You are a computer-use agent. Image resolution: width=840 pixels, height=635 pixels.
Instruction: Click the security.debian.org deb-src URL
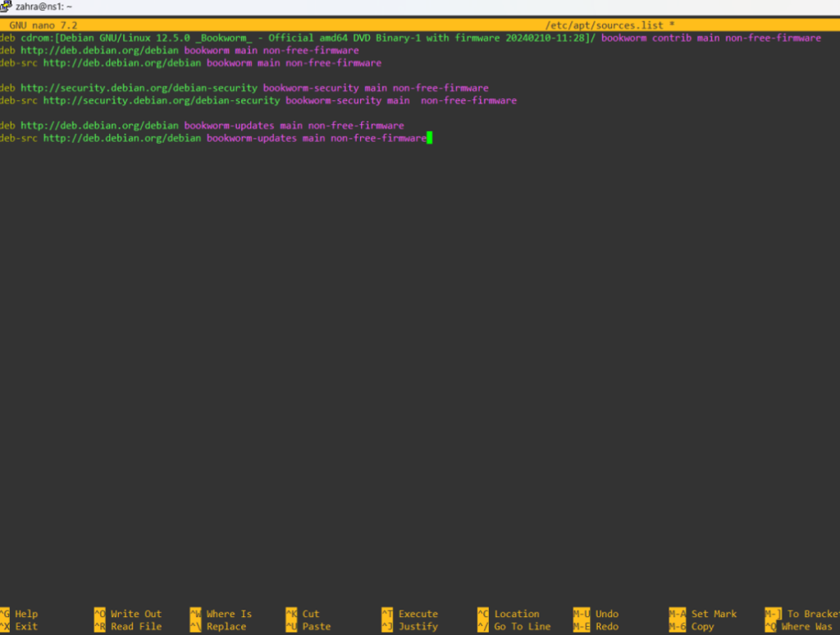pos(161,100)
